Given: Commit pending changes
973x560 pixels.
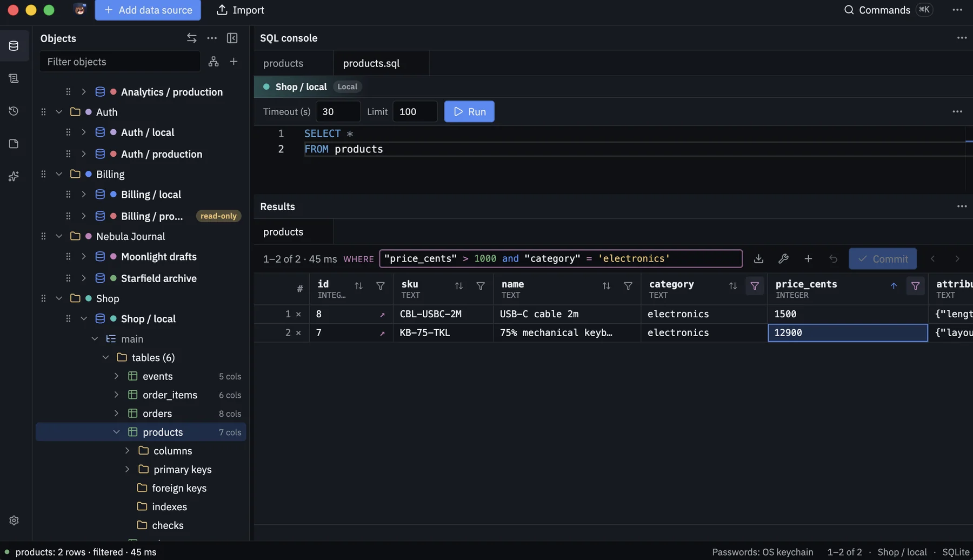Looking at the screenshot, I should [x=883, y=258].
